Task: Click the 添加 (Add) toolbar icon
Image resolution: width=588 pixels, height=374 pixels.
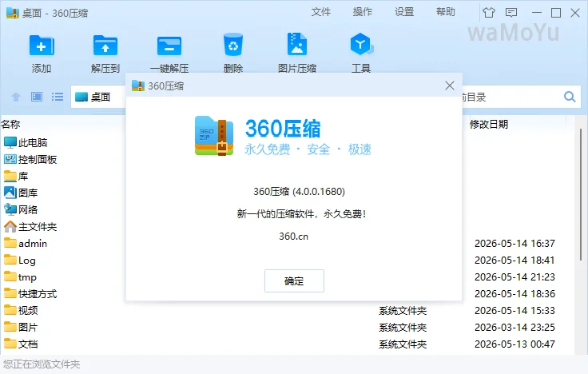Action: [42, 46]
